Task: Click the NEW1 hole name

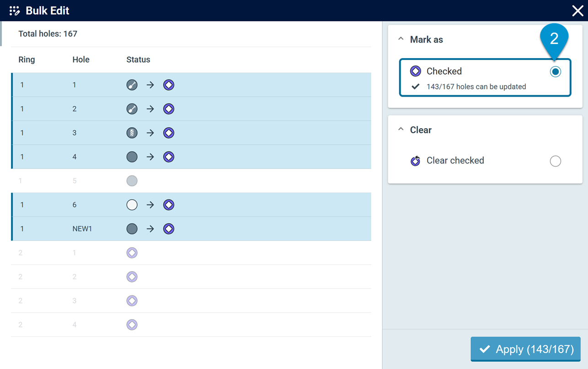Action: pyautogui.click(x=82, y=228)
